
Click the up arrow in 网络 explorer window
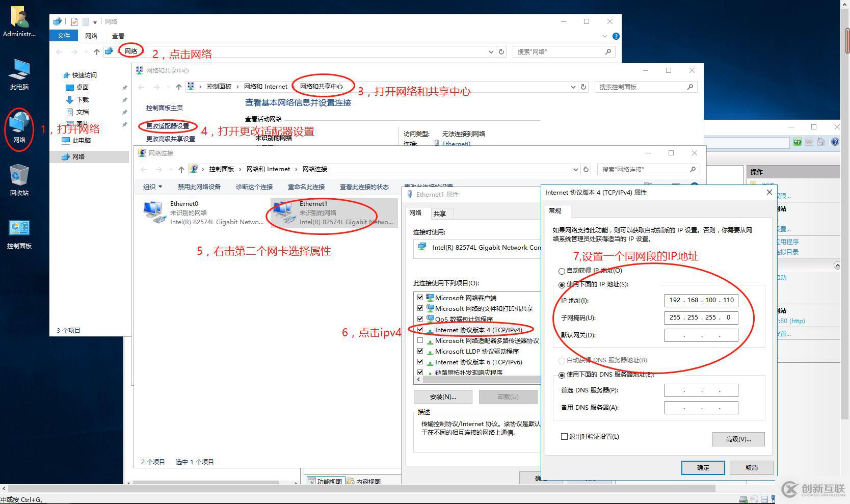coord(96,51)
